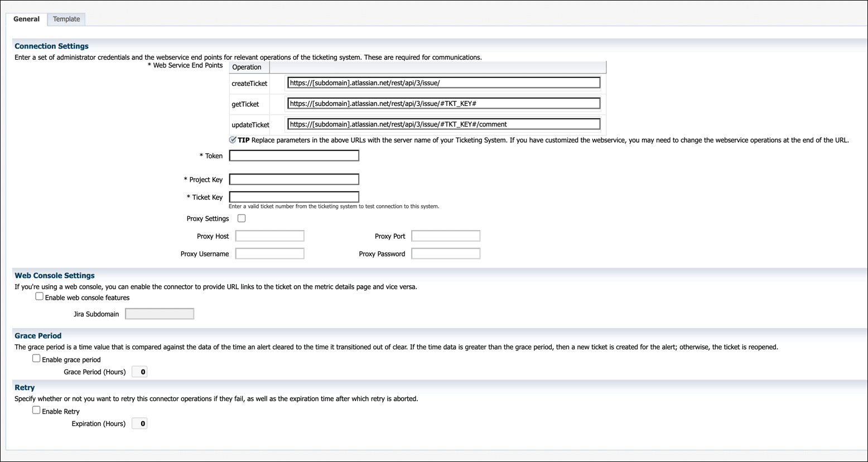Screen dimensions: 868x462
Task: Enable Retry for connector operations
Action: tap(36, 410)
